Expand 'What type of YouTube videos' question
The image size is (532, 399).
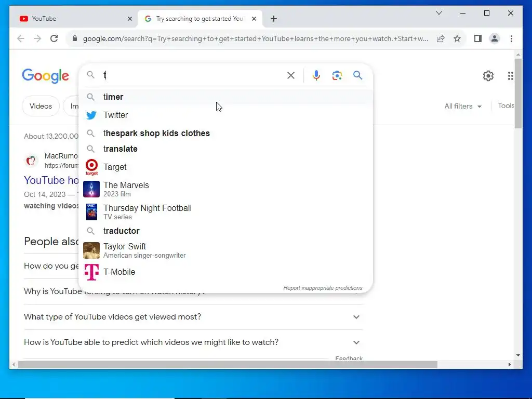coord(193,317)
